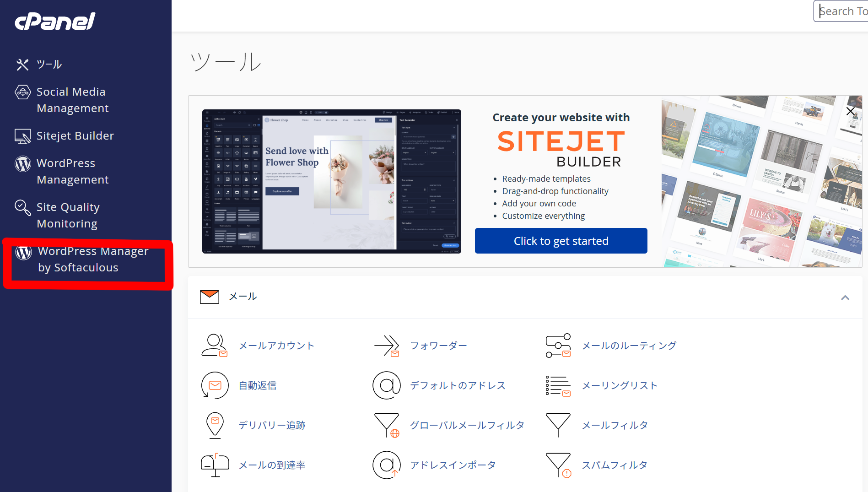Click the Sitejet Builder sidebar icon
This screenshot has width=868, height=492.
23,136
